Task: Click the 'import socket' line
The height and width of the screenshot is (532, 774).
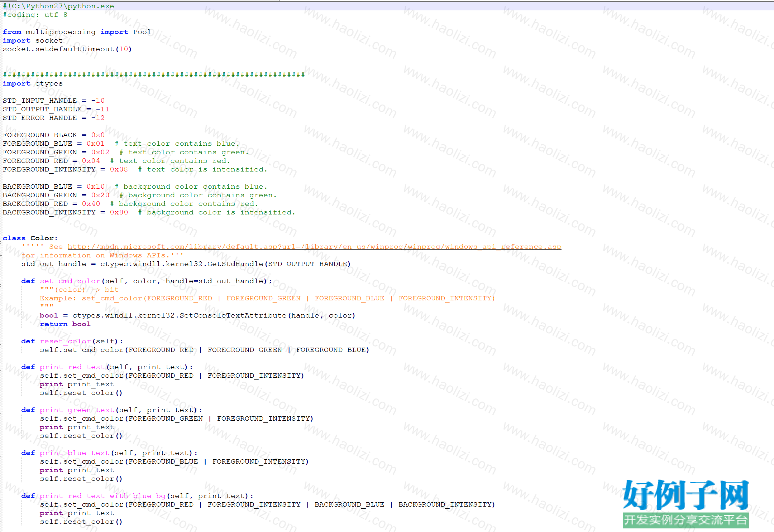Action: [x=33, y=40]
